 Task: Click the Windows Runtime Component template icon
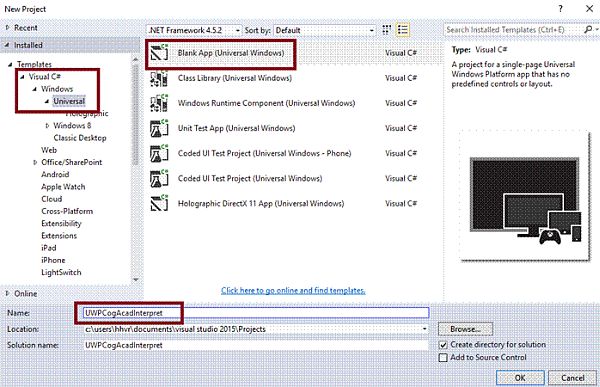pyautogui.click(x=159, y=103)
